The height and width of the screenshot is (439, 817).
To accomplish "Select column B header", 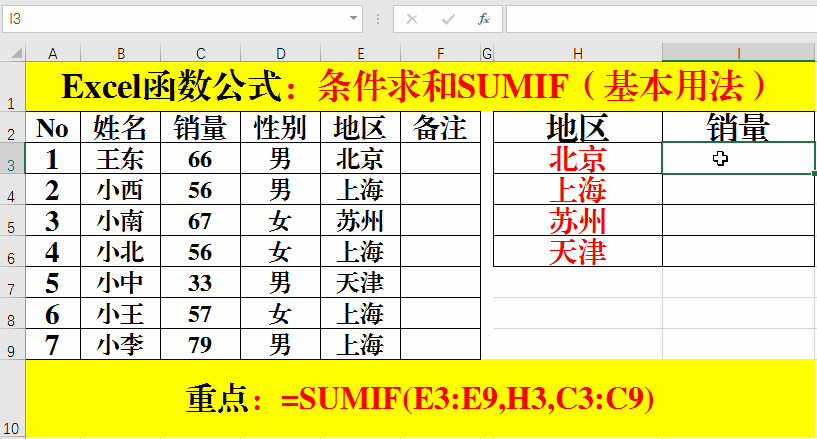I will [x=120, y=53].
